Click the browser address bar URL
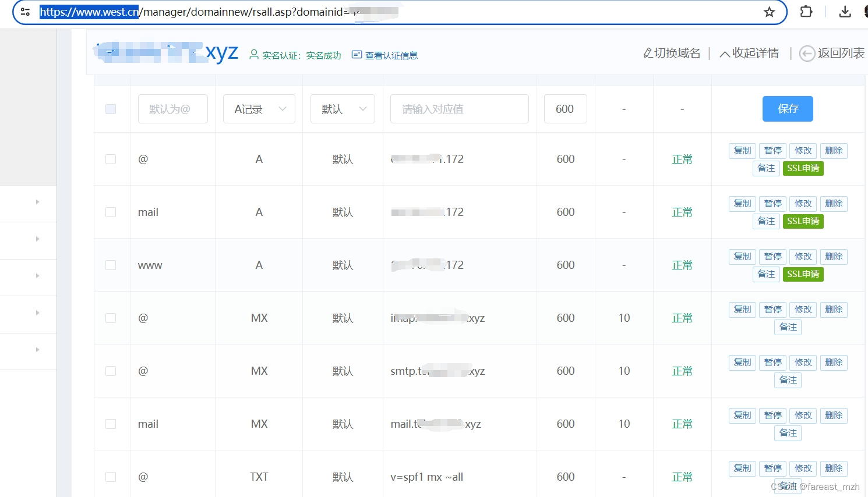The width and height of the screenshot is (868, 497). click(x=218, y=12)
